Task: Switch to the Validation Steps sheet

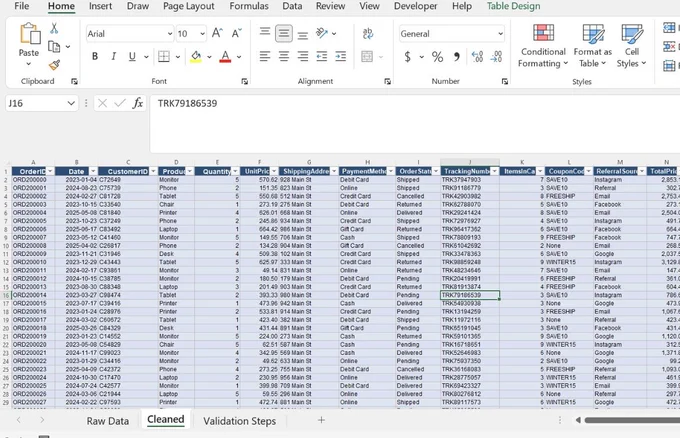Action: (239, 421)
